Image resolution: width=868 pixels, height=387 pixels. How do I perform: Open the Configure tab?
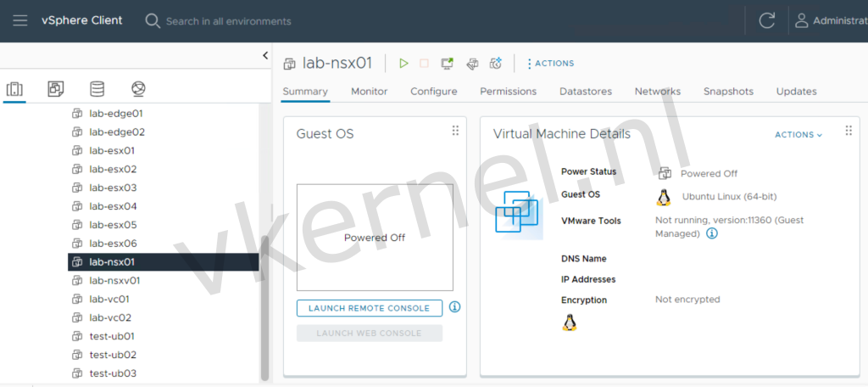pyautogui.click(x=433, y=92)
